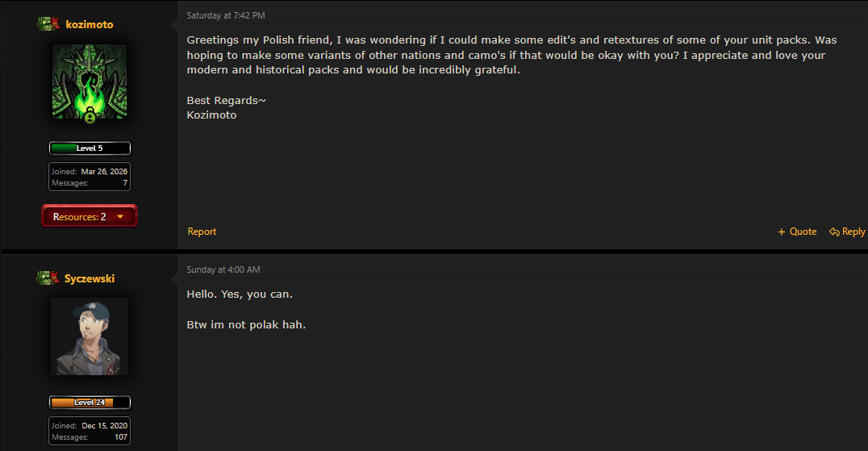Click the Level 24 progress bar
868x451 pixels.
[x=89, y=403]
